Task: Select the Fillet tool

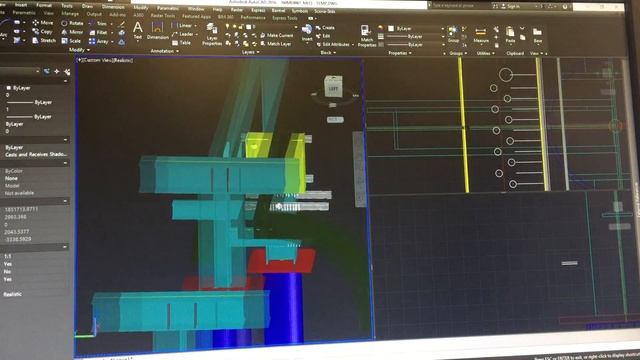Action: pyautogui.click(x=98, y=33)
